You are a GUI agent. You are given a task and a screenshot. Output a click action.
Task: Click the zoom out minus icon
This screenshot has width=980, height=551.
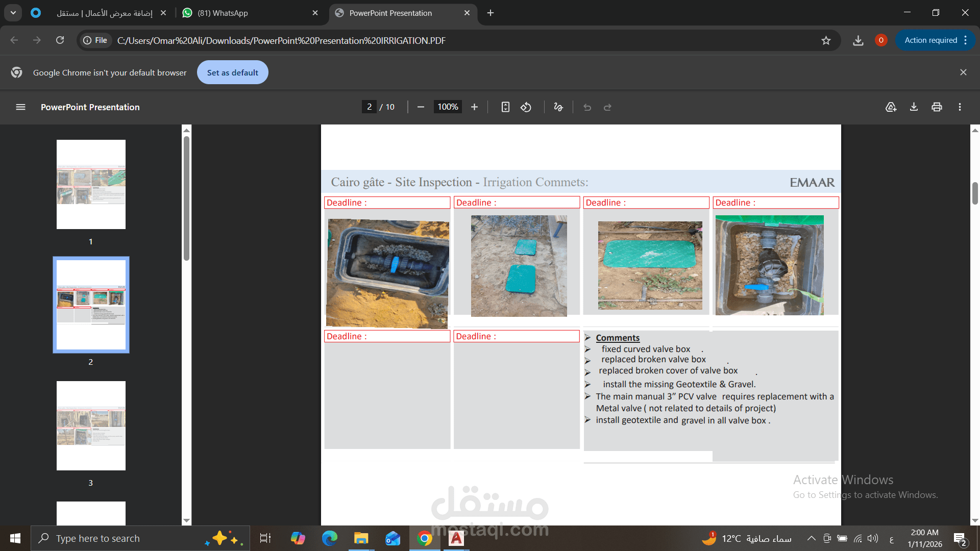(421, 107)
